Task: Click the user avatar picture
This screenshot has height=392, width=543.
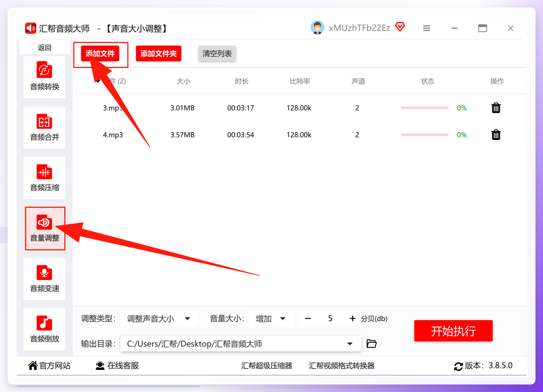Action: click(317, 28)
